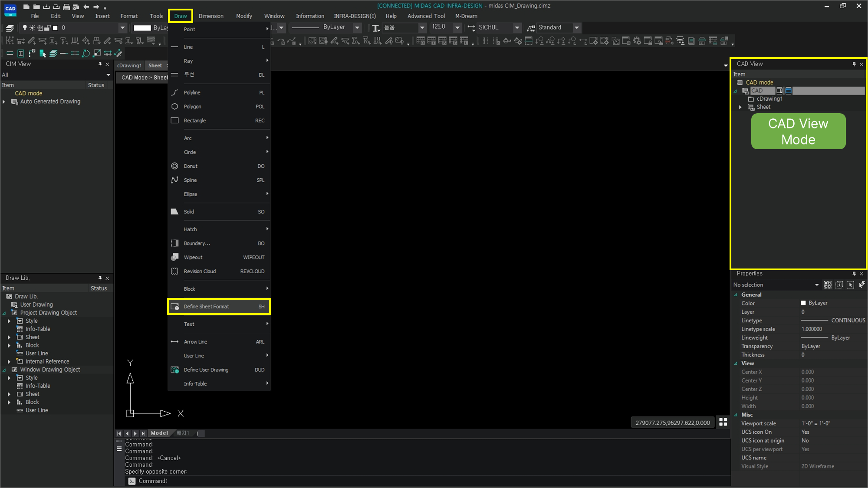
Task: Pin the Draw Lib. panel
Action: (100, 278)
